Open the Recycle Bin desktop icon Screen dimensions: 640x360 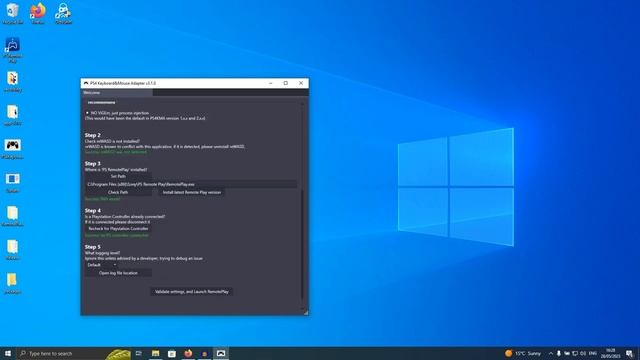(12, 13)
